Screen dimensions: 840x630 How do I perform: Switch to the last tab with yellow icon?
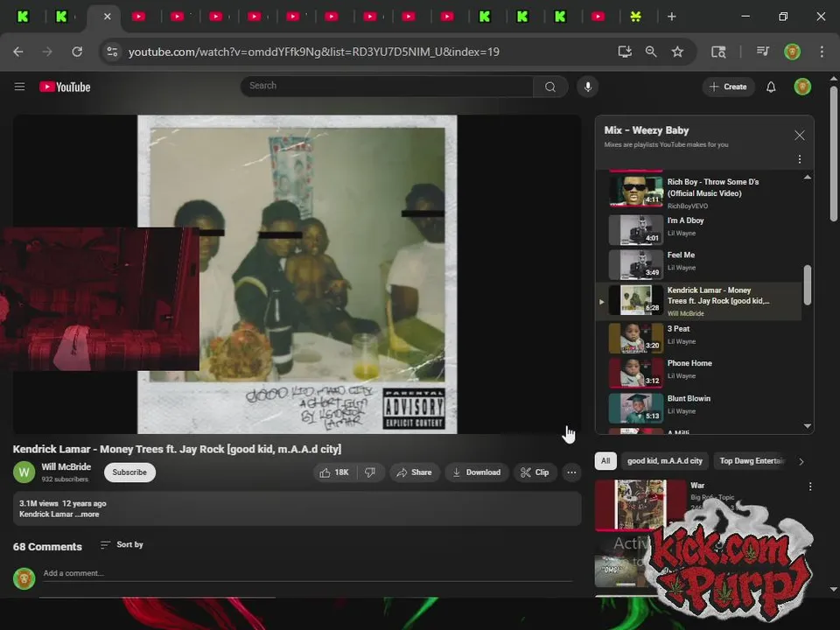[x=635, y=17]
